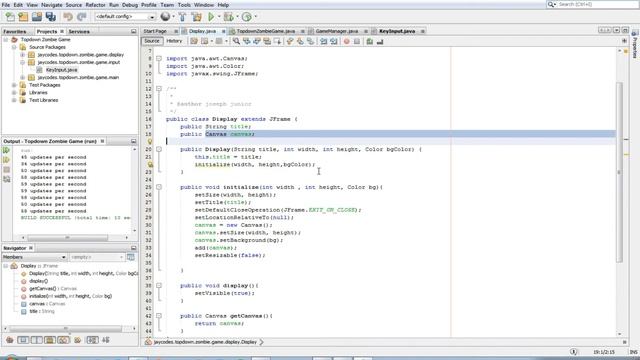Toggle Show Non-Public Members navigator filter
This screenshot has height=360, width=640.
pyautogui.click(x=50, y=340)
